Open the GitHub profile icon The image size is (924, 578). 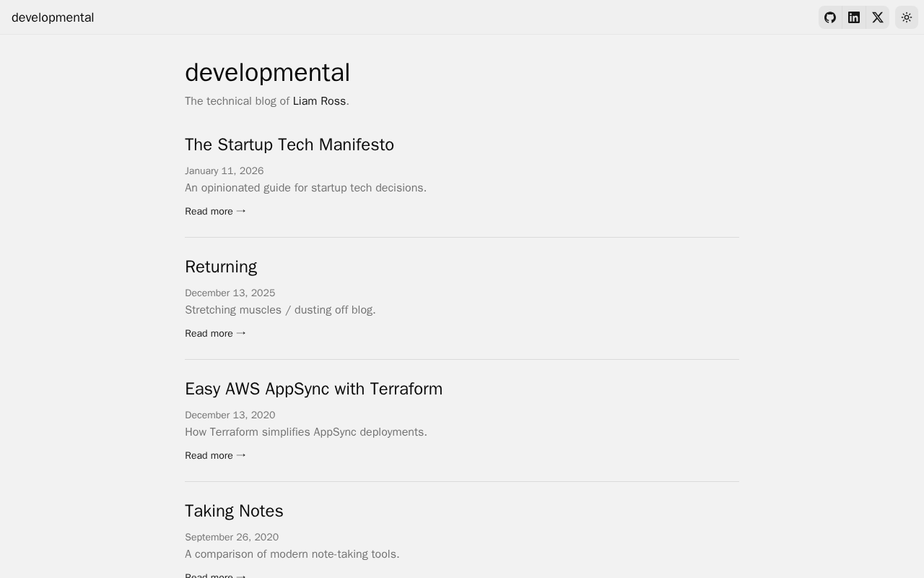(x=830, y=17)
